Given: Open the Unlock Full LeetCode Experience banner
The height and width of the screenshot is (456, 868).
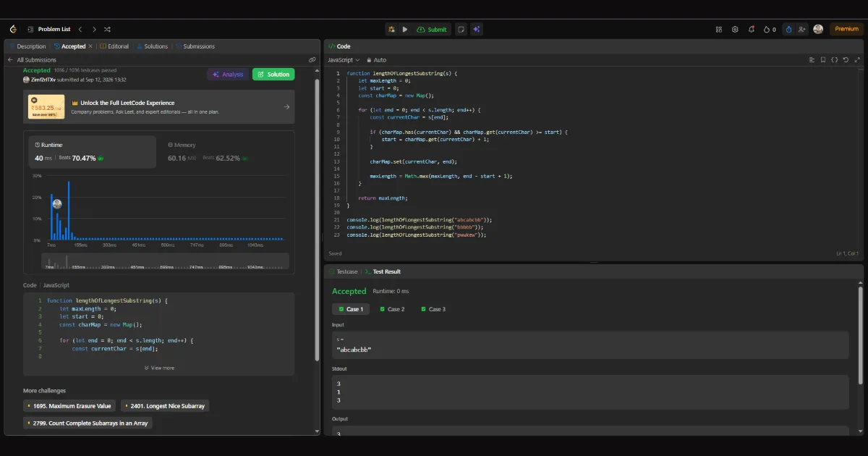Looking at the screenshot, I should [x=159, y=107].
